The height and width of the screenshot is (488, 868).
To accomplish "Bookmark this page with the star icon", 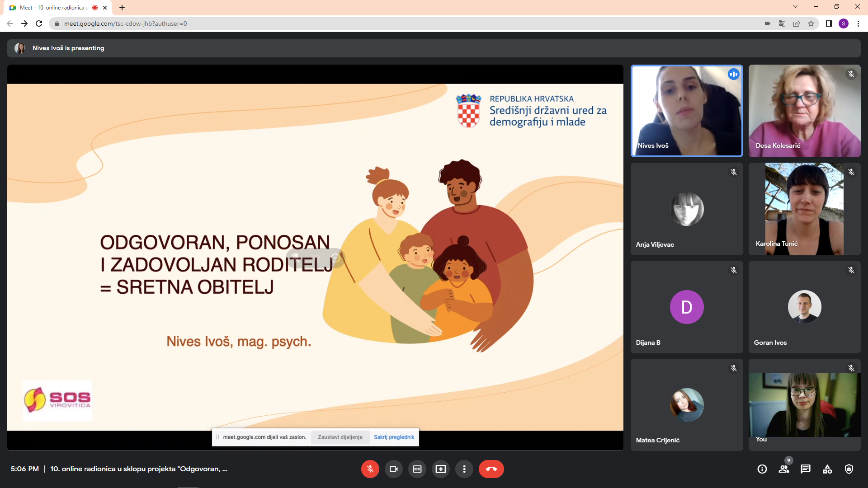I will pyautogui.click(x=811, y=23).
